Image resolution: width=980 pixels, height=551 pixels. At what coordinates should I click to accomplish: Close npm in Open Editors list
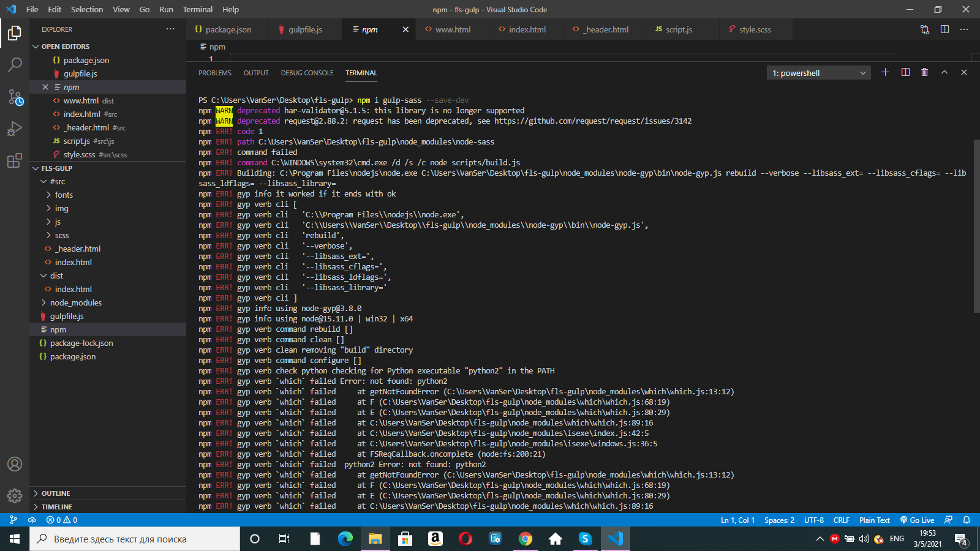pyautogui.click(x=45, y=87)
